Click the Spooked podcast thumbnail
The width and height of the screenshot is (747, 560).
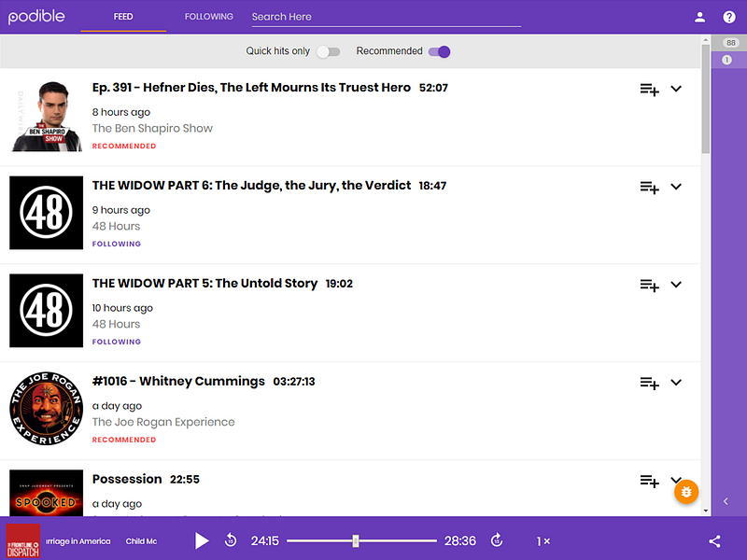pyautogui.click(x=46, y=493)
